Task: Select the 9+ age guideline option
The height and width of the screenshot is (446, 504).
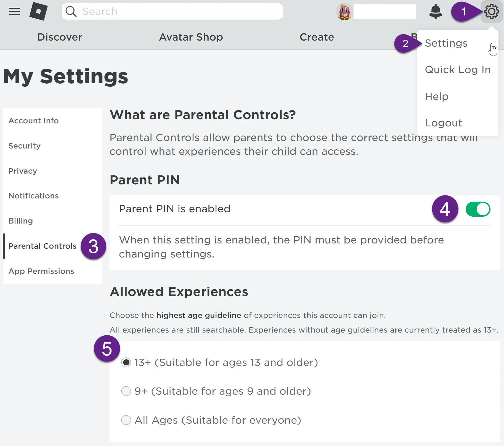Action: (x=126, y=391)
